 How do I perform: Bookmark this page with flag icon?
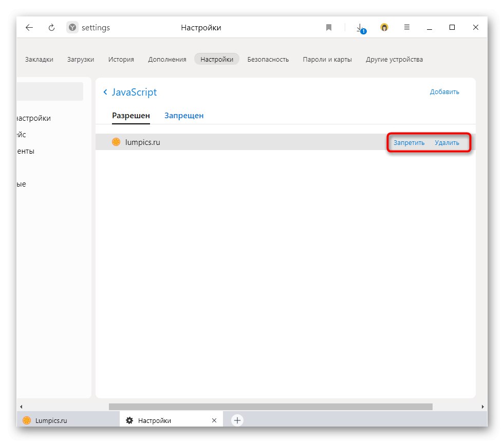click(328, 28)
